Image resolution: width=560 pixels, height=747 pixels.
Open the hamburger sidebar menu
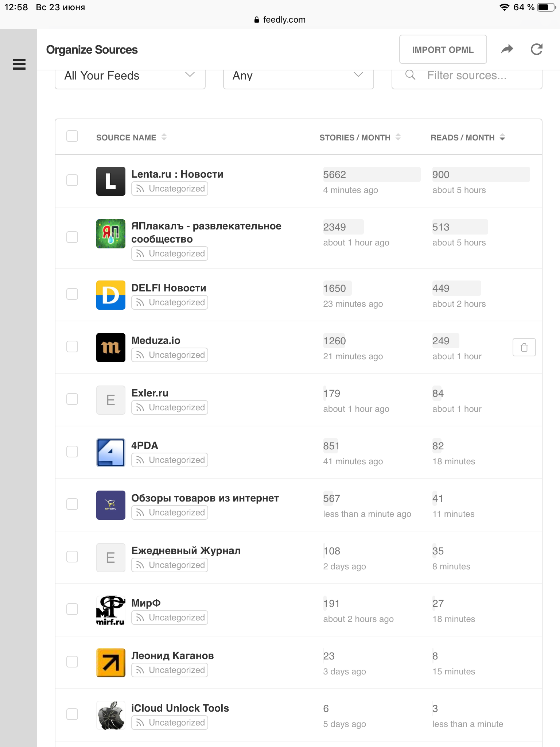(19, 64)
